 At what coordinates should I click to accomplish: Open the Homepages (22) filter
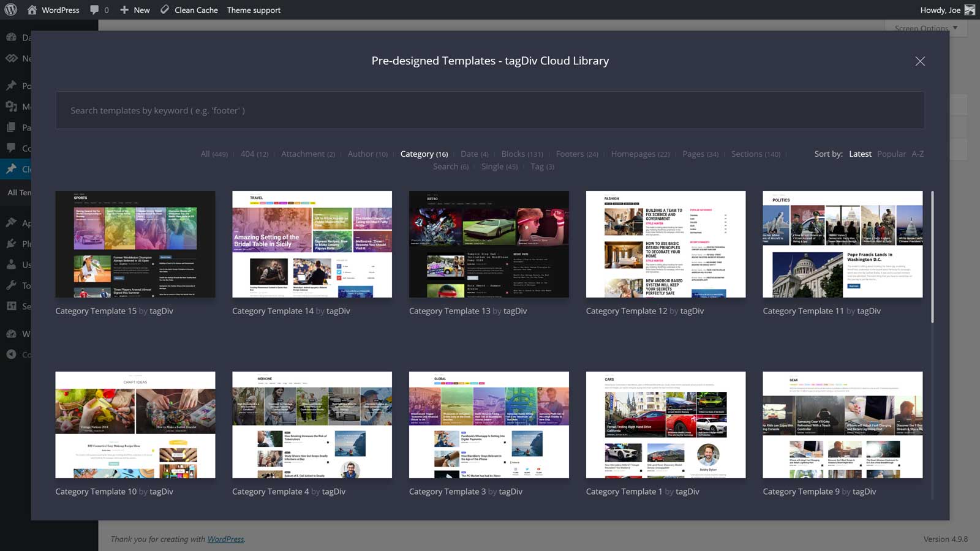(640, 154)
